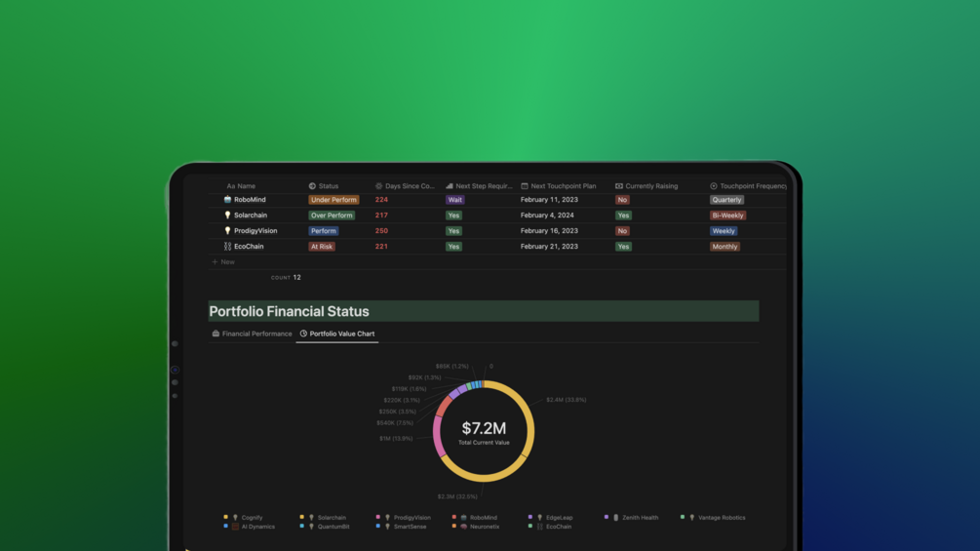The height and width of the screenshot is (551, 980).
Task: Open the ProdigyVision page link
Action: pyautogui.click(x=255, y=230)
